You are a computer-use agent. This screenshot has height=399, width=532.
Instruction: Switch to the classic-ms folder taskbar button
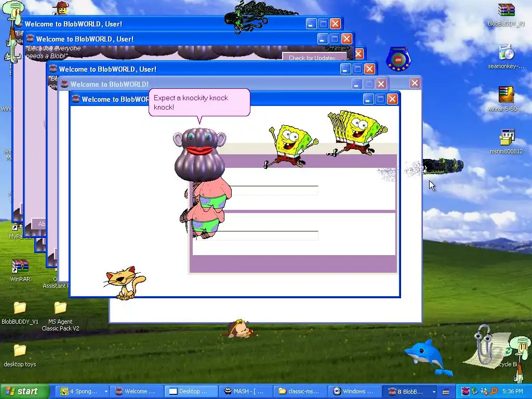pos(300,392)
